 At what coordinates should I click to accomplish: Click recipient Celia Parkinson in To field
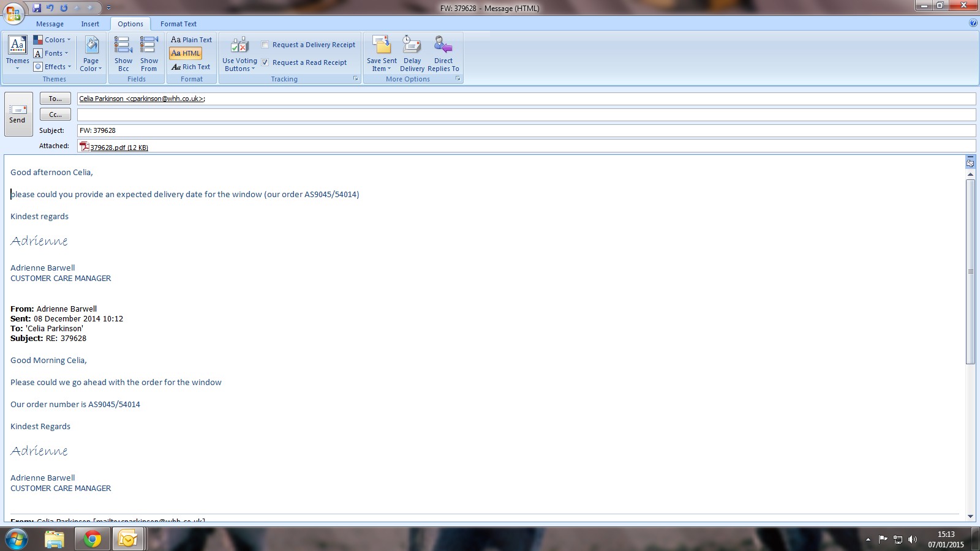pos(142,99)
